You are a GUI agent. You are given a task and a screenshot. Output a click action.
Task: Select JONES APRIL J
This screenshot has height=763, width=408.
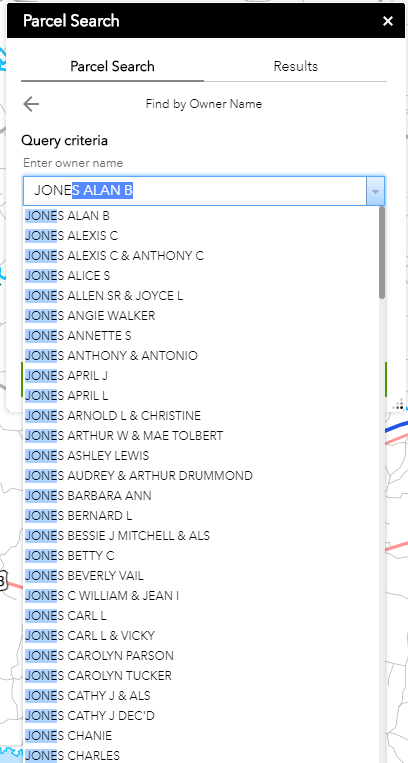click(x=201, y=375)
